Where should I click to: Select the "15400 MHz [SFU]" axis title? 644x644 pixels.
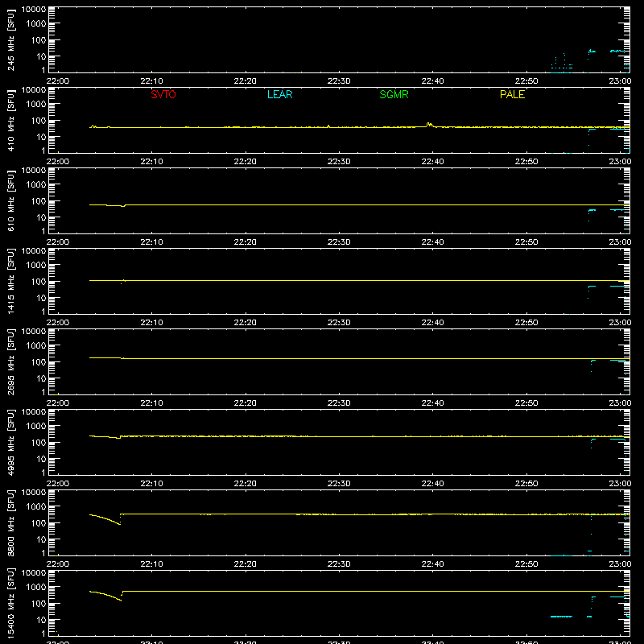(x=10, y=603)
